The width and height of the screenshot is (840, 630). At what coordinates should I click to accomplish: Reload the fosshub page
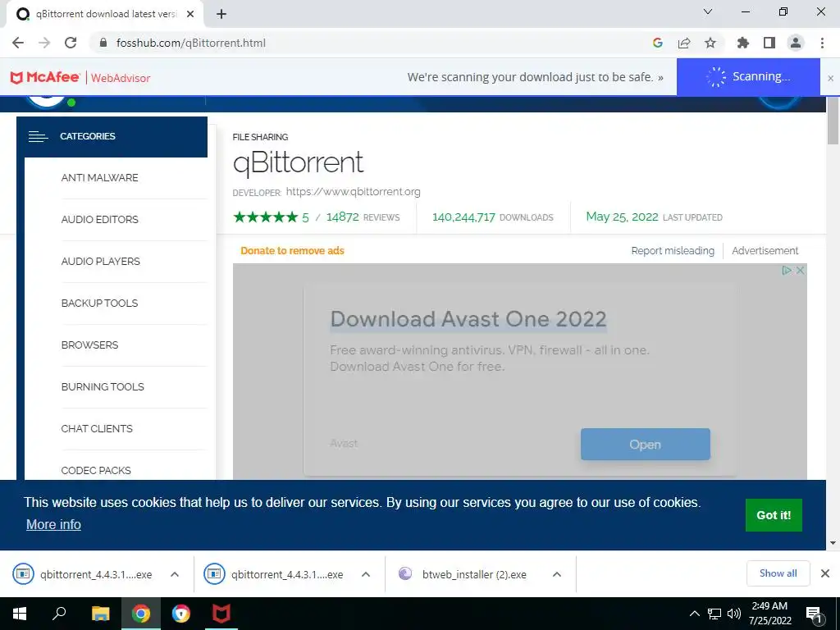[71, 43]
